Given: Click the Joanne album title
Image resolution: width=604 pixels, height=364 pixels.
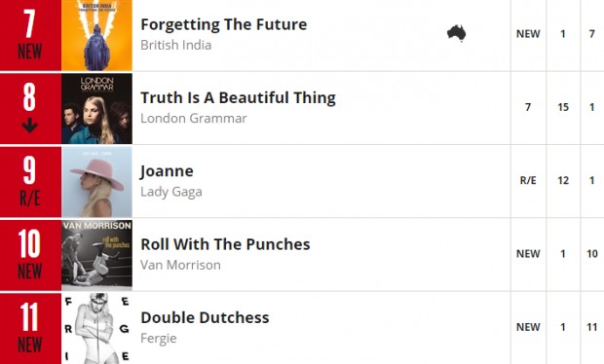Looking at the screenshot, I should point(167,171).
